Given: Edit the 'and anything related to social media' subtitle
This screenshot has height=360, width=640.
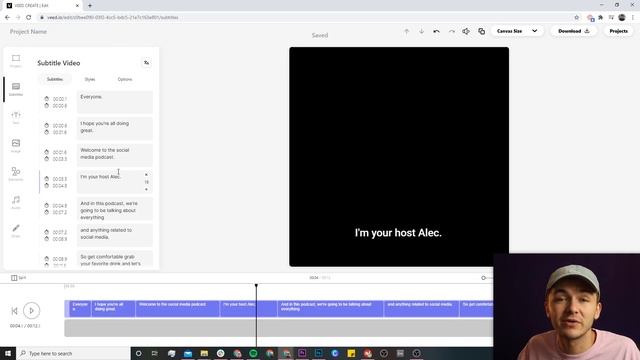Looking at the screenshot, I should point(115,235).
